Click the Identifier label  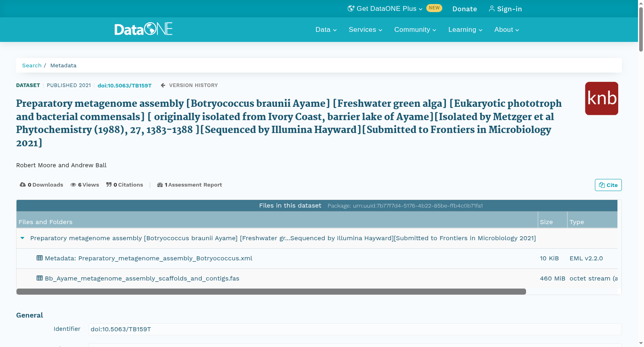[67, 329]
